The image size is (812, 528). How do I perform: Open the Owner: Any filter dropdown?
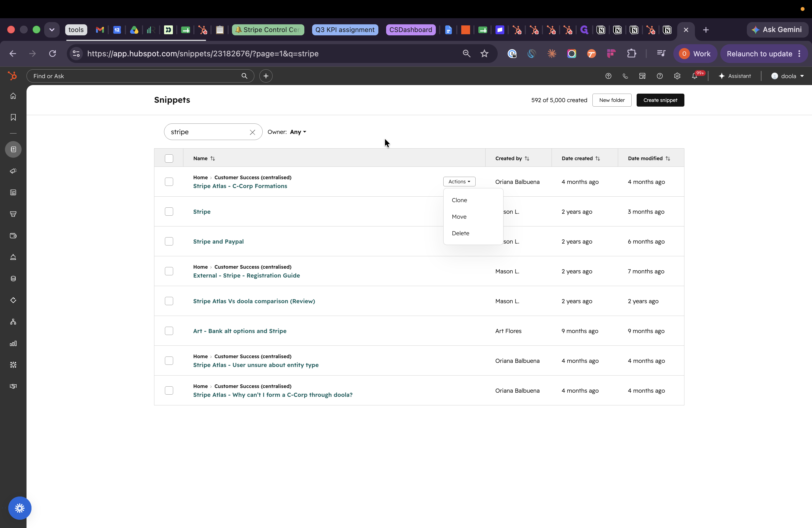pos(298,132)
